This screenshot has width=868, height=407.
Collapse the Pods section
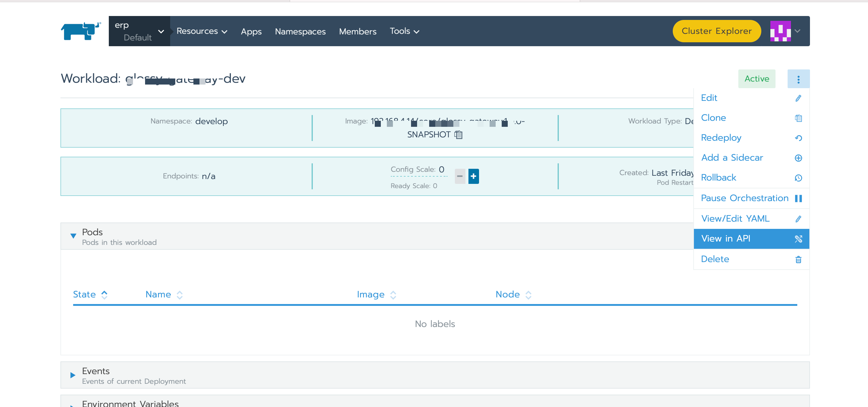(73, 236)
